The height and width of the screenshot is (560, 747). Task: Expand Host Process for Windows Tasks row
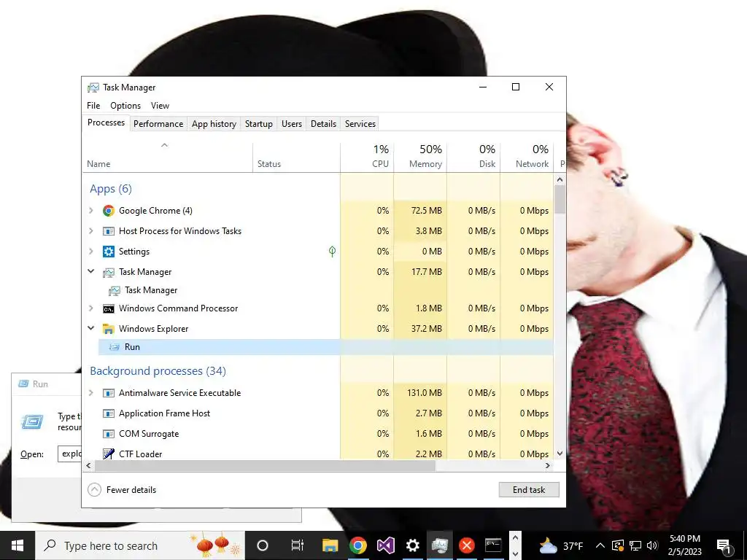coord(91,231)
